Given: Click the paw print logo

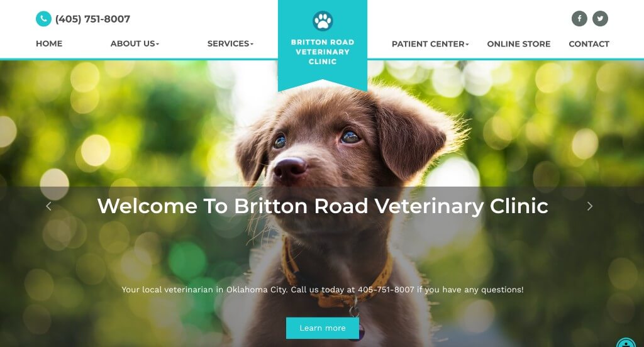Looking at the screenshot, I should click(x=323, y=21).
